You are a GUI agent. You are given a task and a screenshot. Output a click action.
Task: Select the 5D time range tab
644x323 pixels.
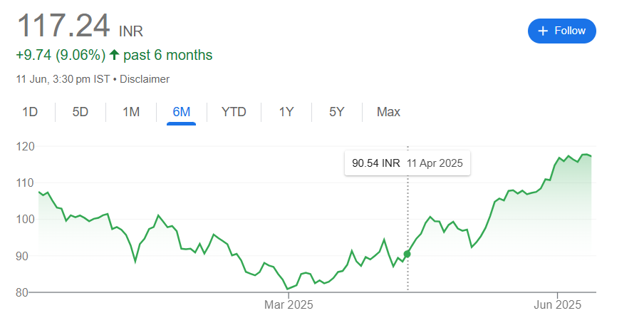click(80, 112)
